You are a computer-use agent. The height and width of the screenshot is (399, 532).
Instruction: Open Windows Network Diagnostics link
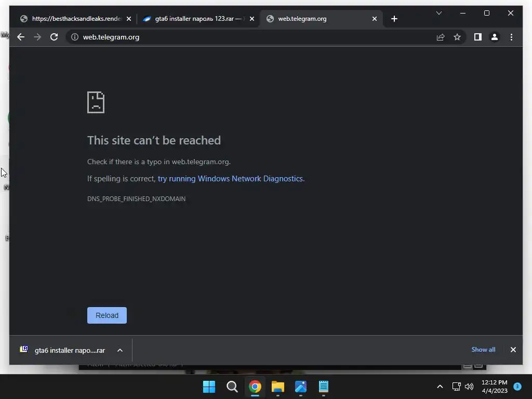[231, 179]
